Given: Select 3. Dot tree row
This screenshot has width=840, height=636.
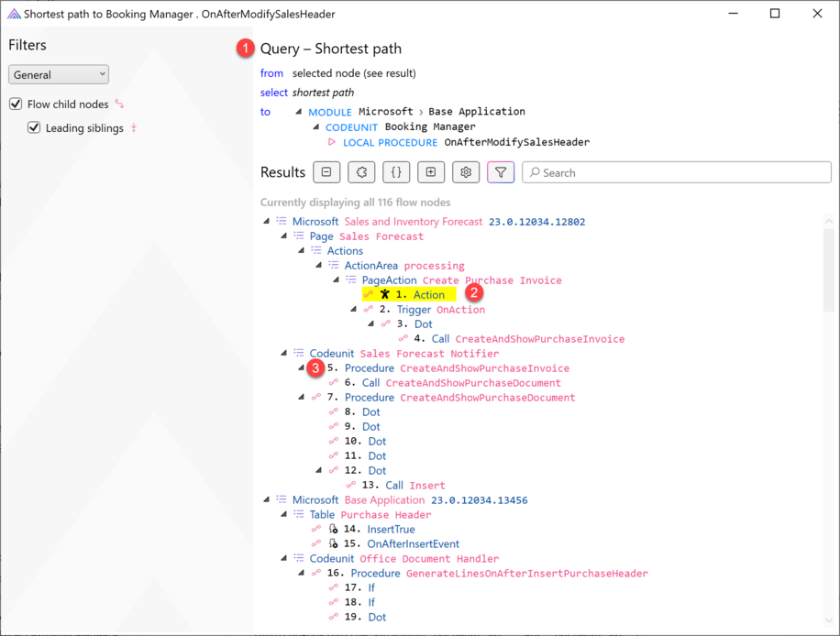Looking at the screenshot, I should tap(406, 323).
